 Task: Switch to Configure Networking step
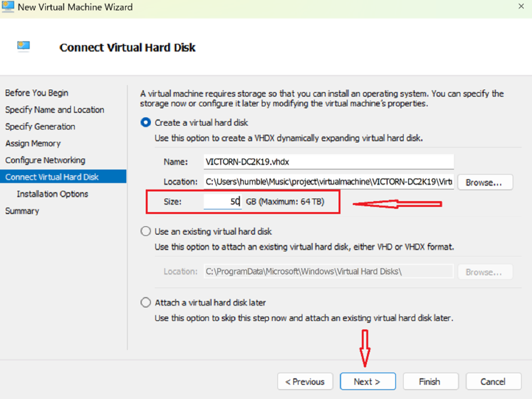[x=45, y=160]
